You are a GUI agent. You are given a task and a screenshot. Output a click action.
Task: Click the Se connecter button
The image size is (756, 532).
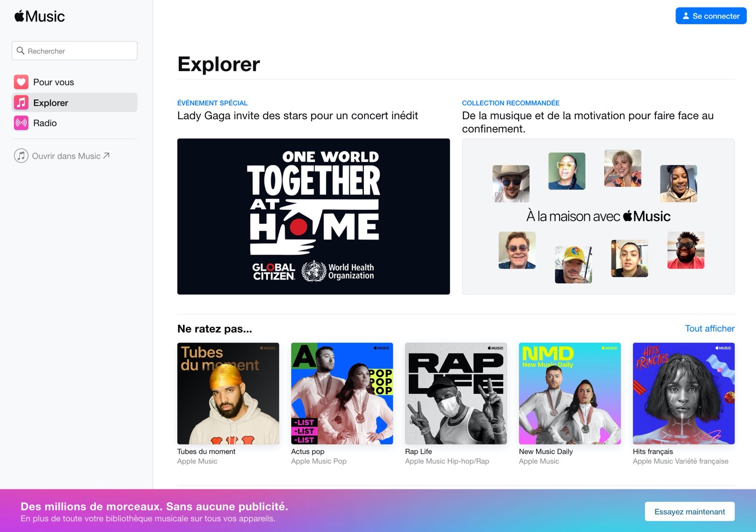(711, 16)
